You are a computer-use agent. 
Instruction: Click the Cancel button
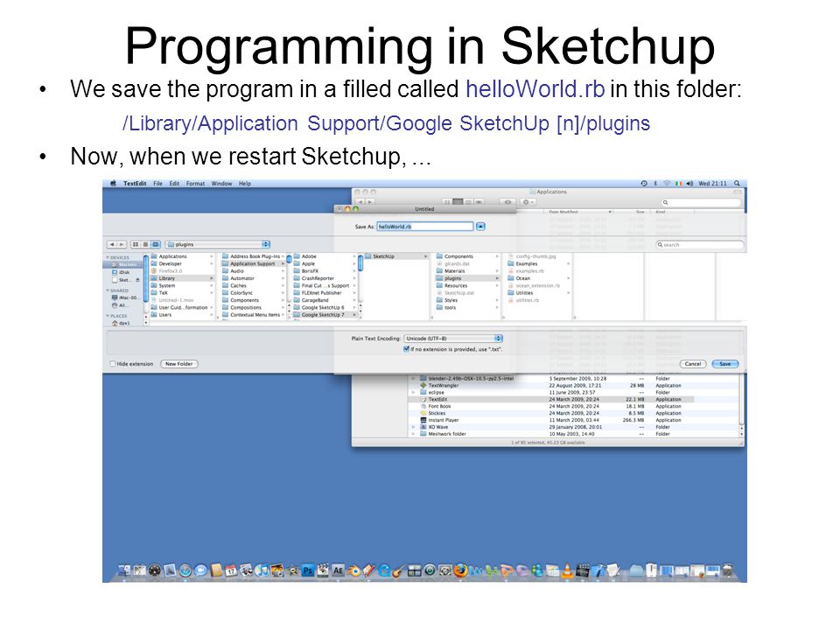(x=693, y=364)
